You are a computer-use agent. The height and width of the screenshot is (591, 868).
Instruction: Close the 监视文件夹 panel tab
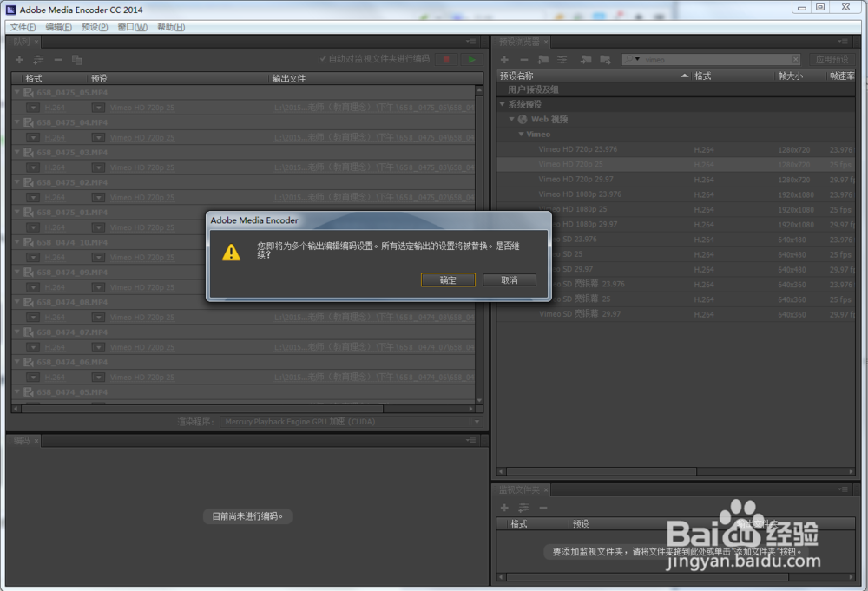[x=546, y=490]
